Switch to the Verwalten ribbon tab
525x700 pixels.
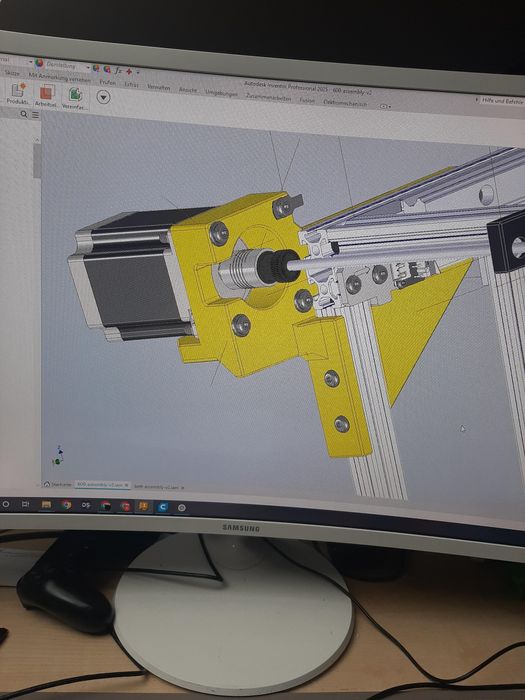[158, 87]
